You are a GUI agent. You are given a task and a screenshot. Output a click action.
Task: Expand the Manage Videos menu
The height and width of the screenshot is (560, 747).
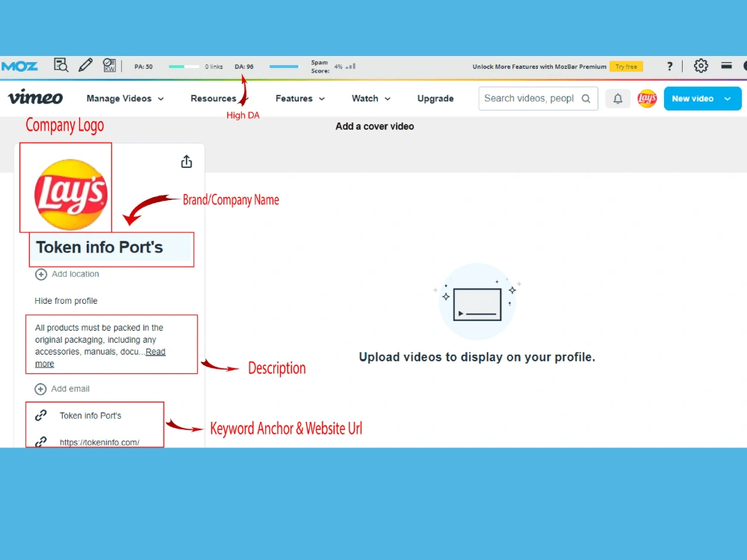[x=125, y=99]
